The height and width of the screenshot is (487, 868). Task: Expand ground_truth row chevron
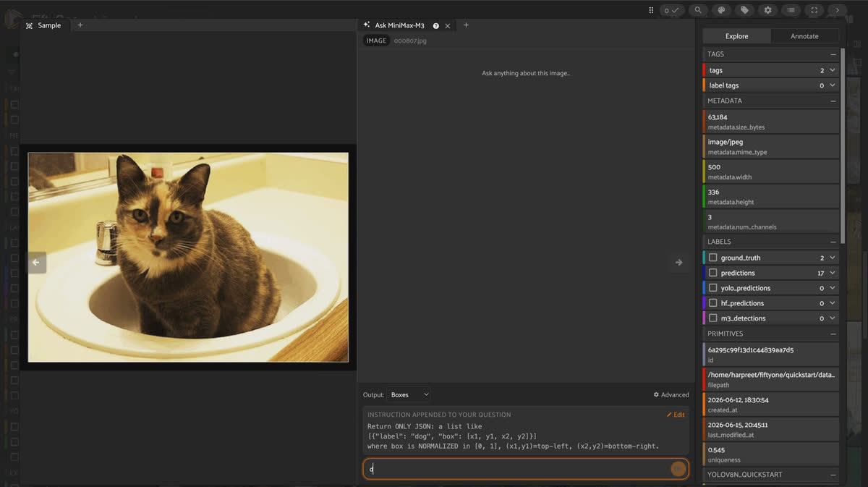[833, 258]
